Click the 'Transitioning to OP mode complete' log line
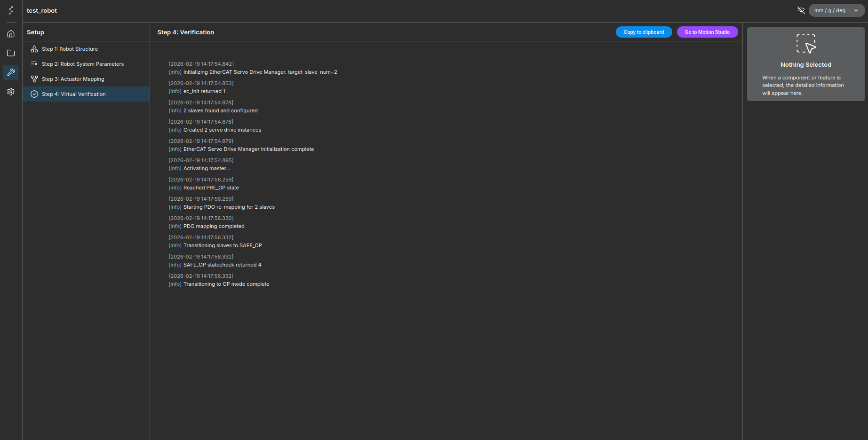 click(x=226, y=284)
